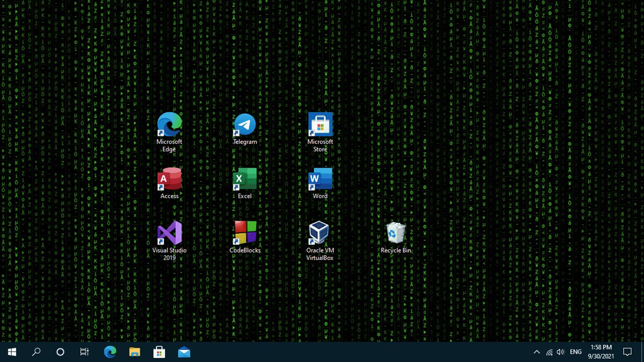Open the Recycle Bin
Image resolution: width=644 pixels, height=362 pixels.
[395, 233]
